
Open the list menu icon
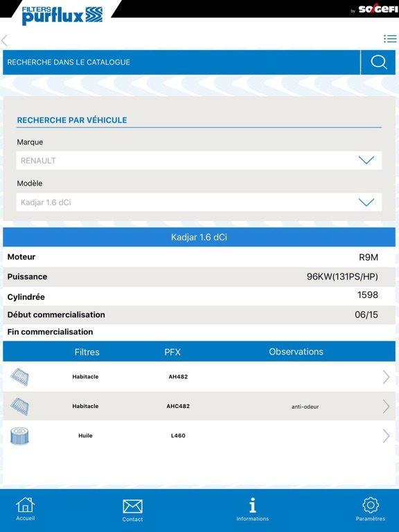pos(390,39)
